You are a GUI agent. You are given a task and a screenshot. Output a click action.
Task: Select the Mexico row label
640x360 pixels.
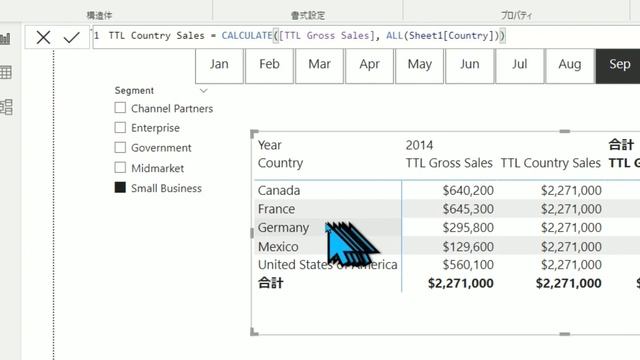click(278, 247)
